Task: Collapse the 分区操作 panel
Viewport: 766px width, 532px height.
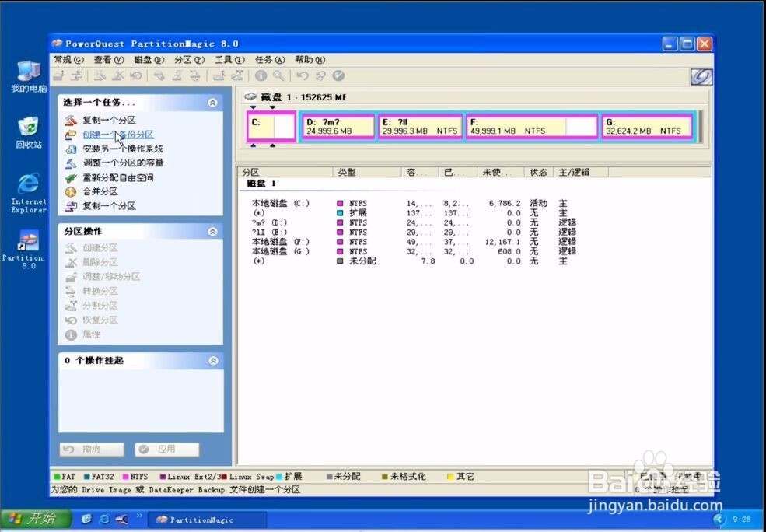Action: click(212, 232)
